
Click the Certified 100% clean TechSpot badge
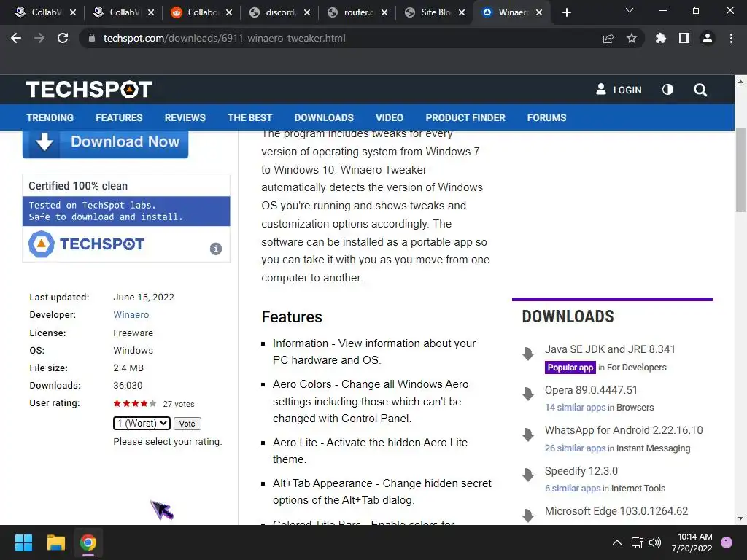pos(126,218)
